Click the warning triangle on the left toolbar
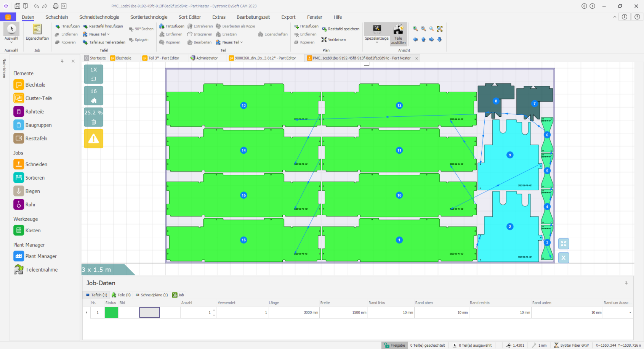The height and width of the screenshot is (349, 644). click(x=93, y=138)
